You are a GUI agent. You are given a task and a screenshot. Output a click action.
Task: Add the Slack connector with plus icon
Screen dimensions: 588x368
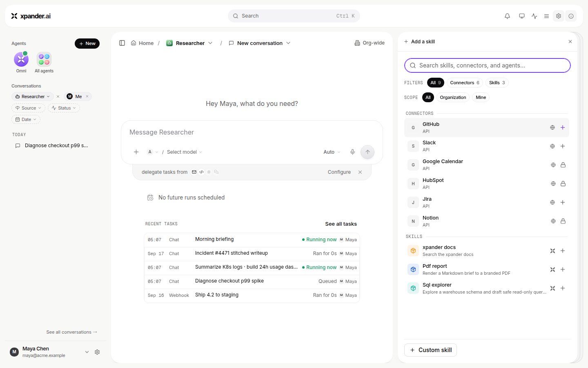[x=563, y=146]
